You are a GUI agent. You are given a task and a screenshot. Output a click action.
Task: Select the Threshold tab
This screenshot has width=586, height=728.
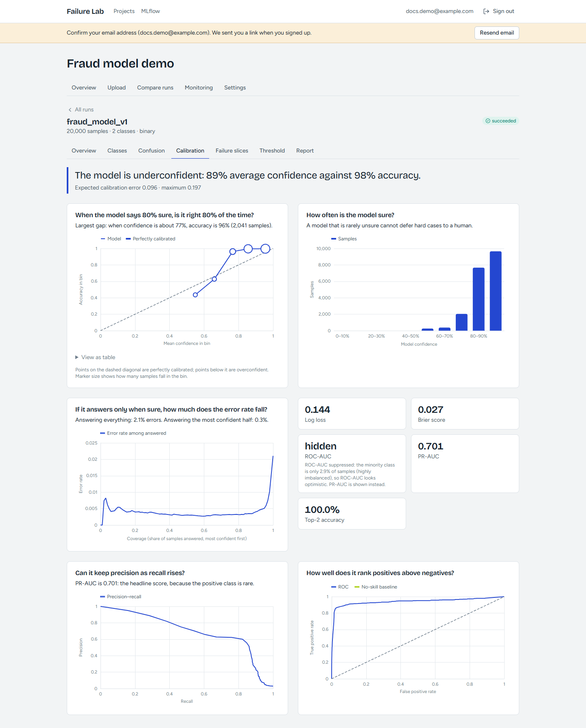point(272,151)
